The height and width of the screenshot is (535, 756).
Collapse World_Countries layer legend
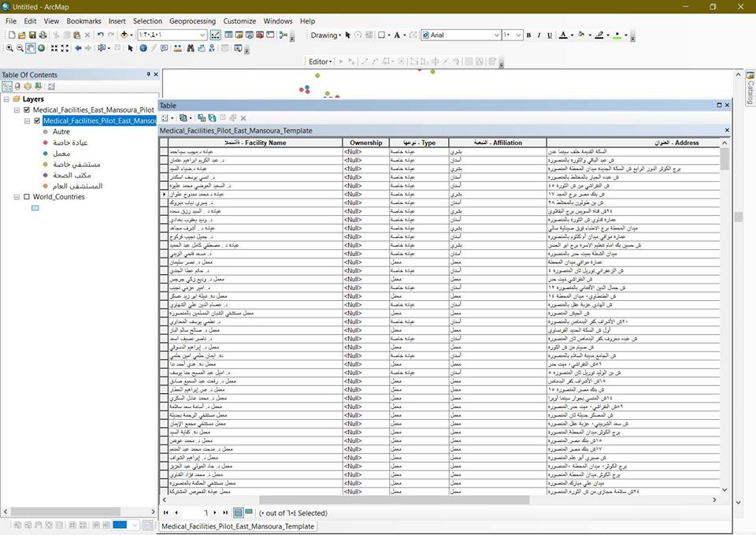tap(17, 197)
